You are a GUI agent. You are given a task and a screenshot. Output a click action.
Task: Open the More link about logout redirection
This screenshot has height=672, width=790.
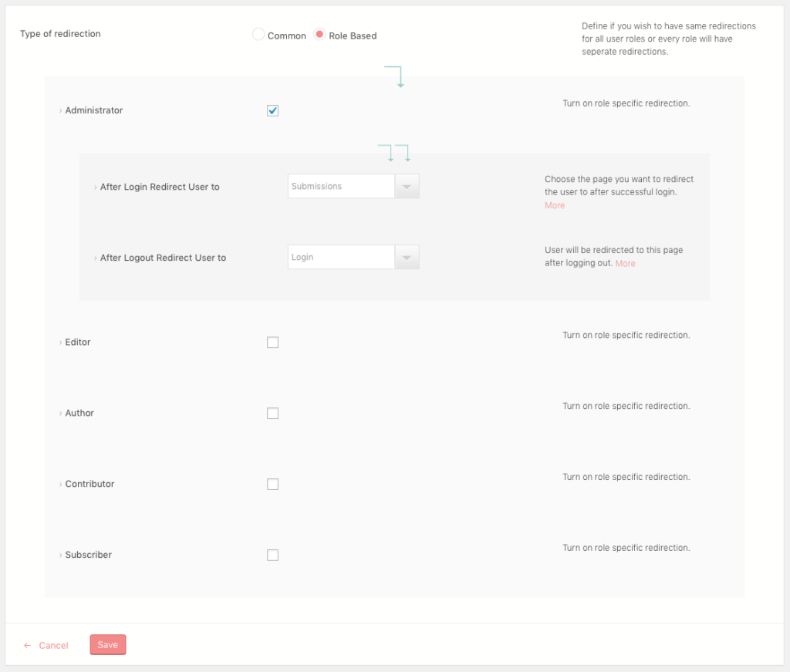pos(625,263)
